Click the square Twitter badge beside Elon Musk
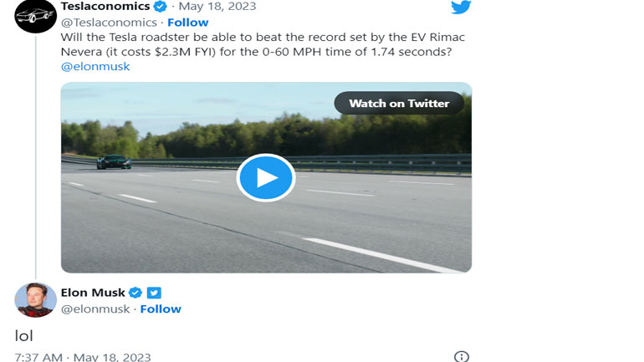This screenshot has width=644, height=362. pyautogui.click(x=154, y=293)
